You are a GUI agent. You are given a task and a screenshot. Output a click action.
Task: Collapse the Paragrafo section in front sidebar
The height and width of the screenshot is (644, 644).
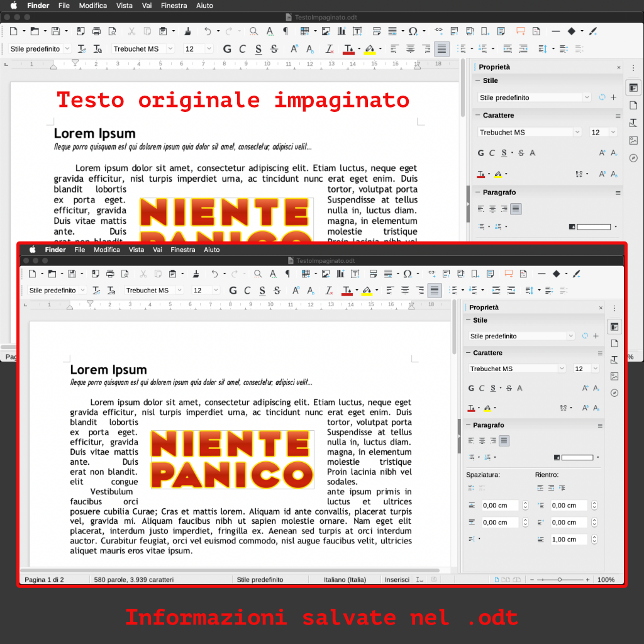coord(469,426)
